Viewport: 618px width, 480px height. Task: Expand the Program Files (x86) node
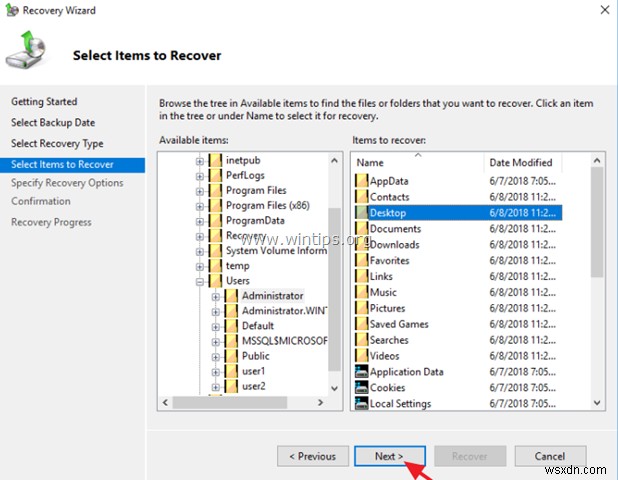[200, 206]
